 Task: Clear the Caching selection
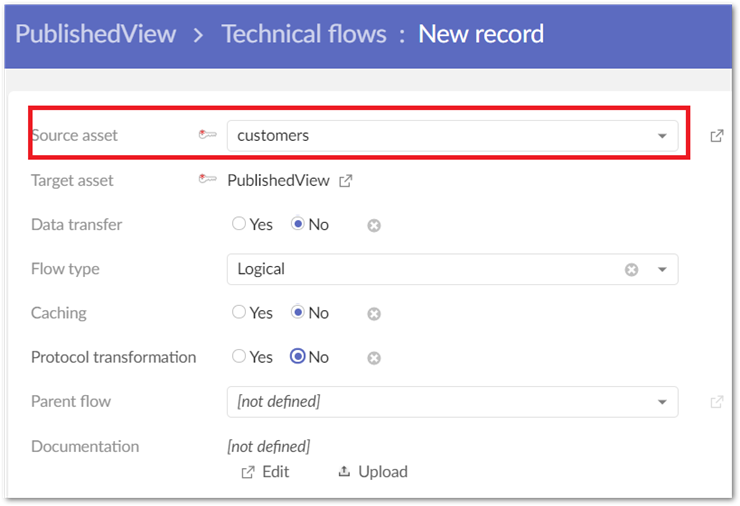pyautogui.click(x=374, y=313)
